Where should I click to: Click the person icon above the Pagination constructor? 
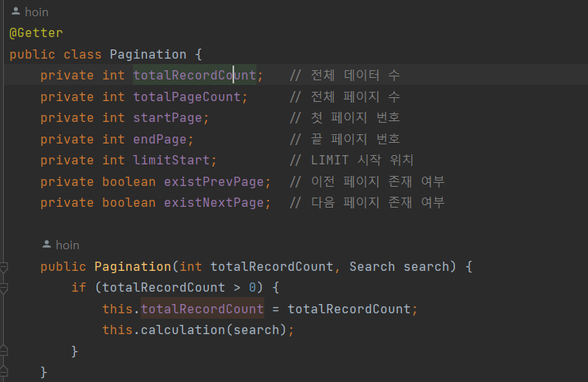tap(46, 245)
